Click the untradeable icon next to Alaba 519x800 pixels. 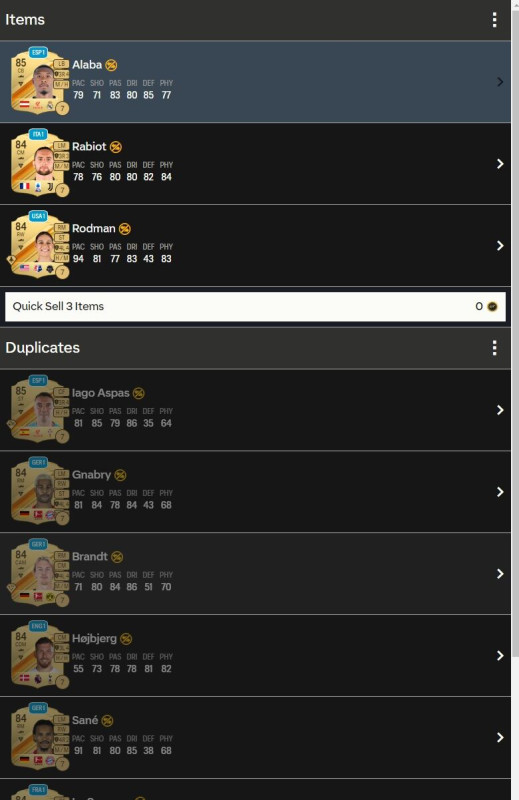pyautogui.click(x=111, y=65)
